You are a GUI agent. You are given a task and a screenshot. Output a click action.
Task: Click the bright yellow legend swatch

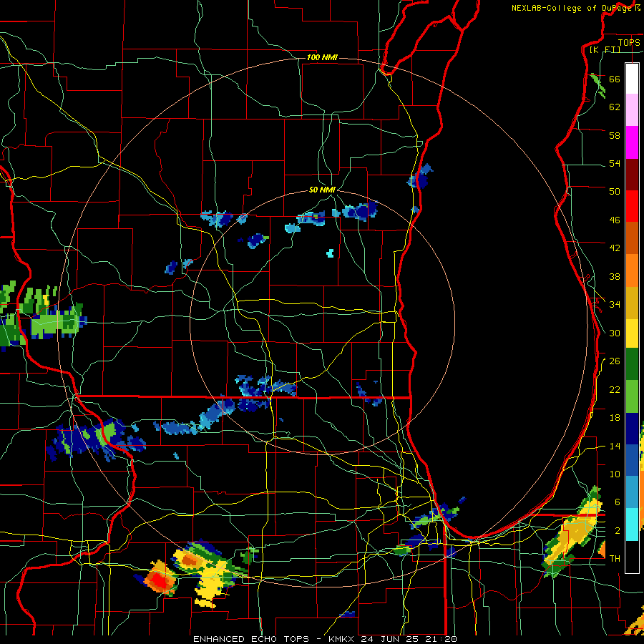tap(632, 333)
